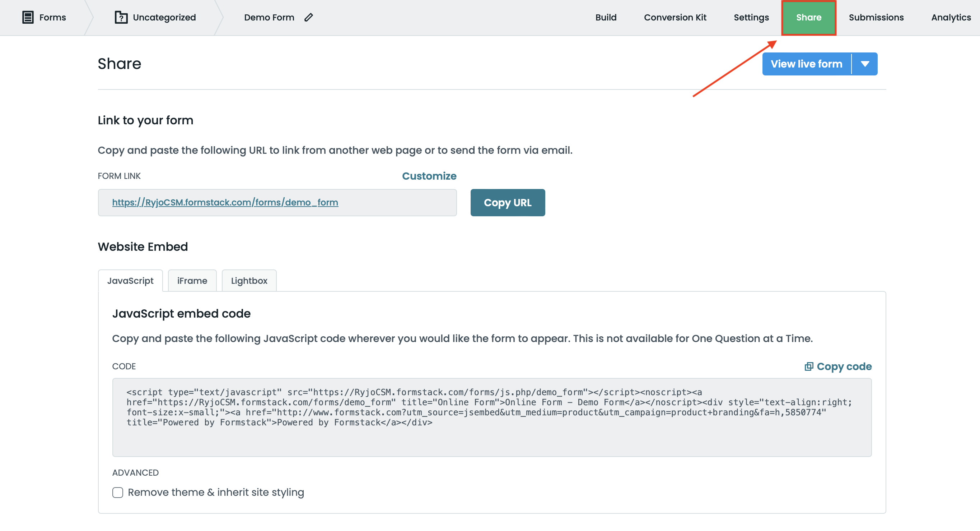Follow the demo_form URL link

tap(225, 203)
